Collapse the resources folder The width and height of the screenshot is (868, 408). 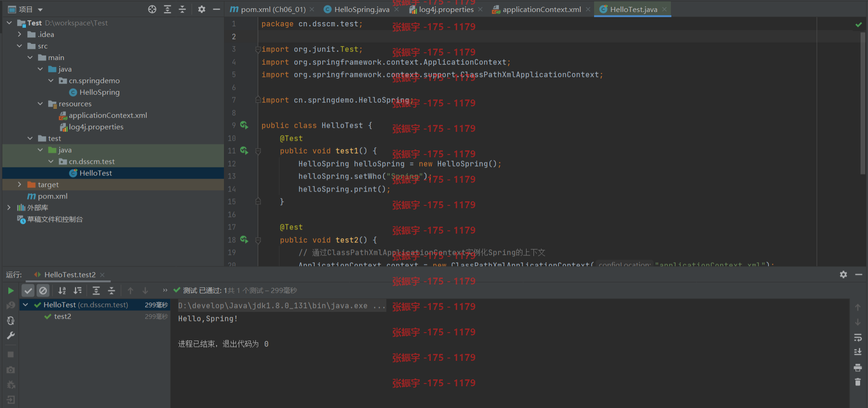click(40, 104)
